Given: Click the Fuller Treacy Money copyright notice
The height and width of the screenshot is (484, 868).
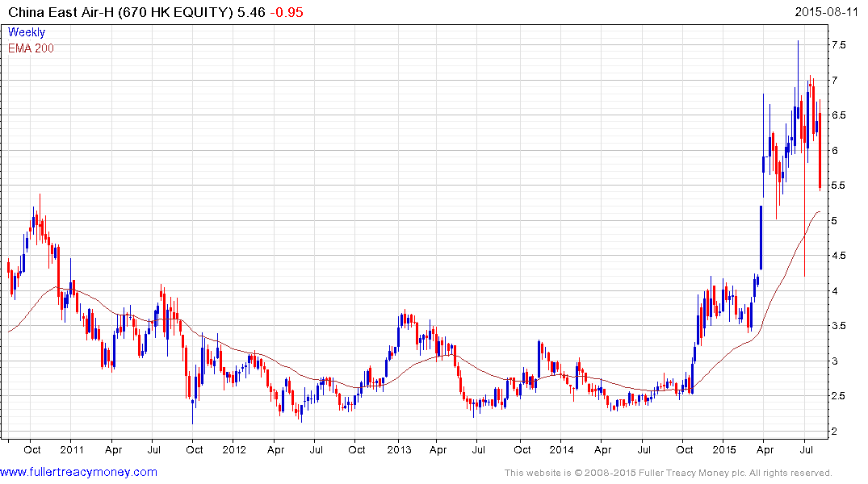Looking at the screenshot, I should [x=668, y=473].
